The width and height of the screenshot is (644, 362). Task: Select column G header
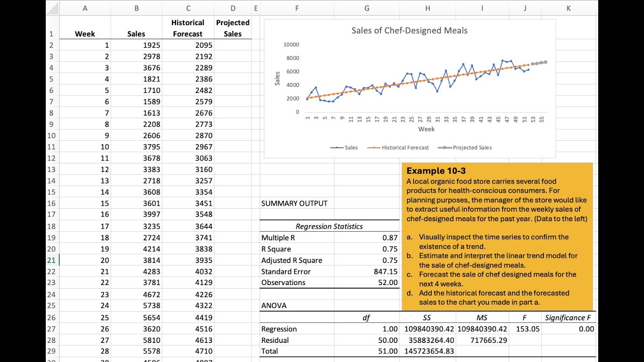pos(367,8)
